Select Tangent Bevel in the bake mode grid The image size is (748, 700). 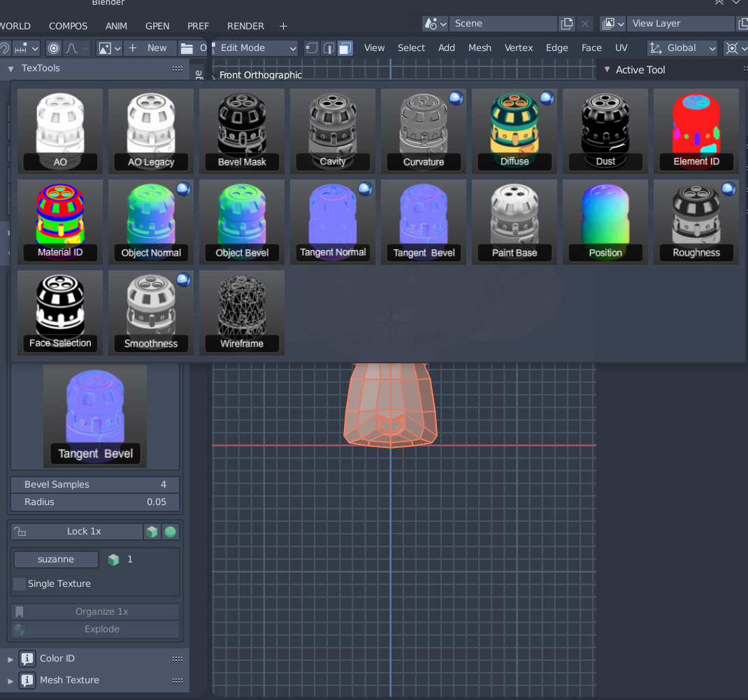(424, 222)
